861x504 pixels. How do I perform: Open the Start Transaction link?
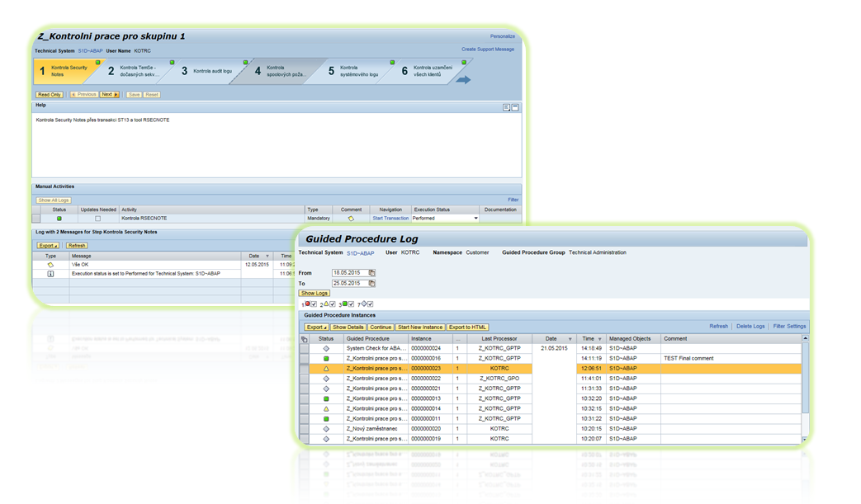(390, 219)
